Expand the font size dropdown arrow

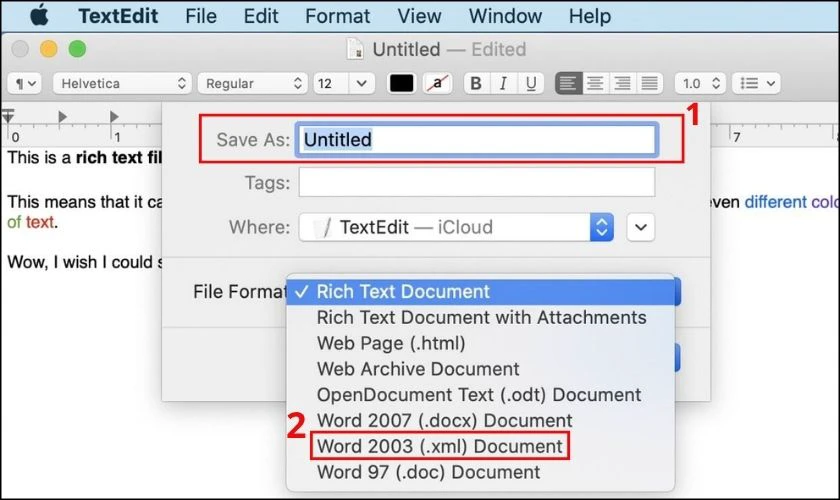pyautogui.click(x=362, y=84)
